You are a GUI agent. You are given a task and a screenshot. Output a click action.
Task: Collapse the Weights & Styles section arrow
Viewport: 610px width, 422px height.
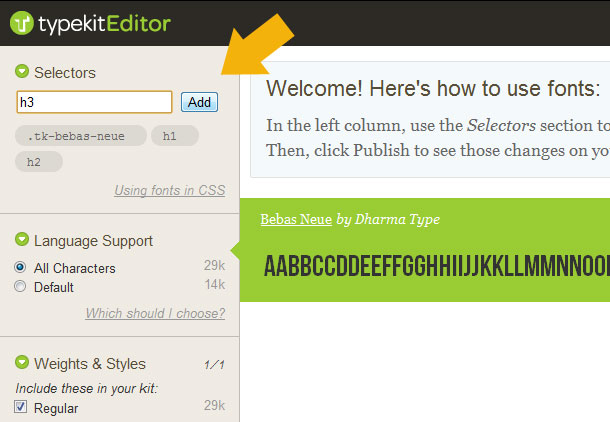pos(22,362)
